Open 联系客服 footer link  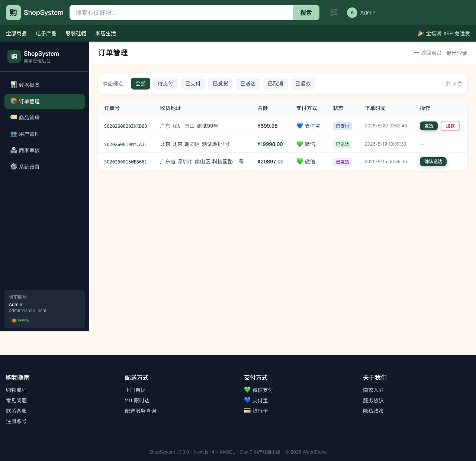(x=16, y=411)
